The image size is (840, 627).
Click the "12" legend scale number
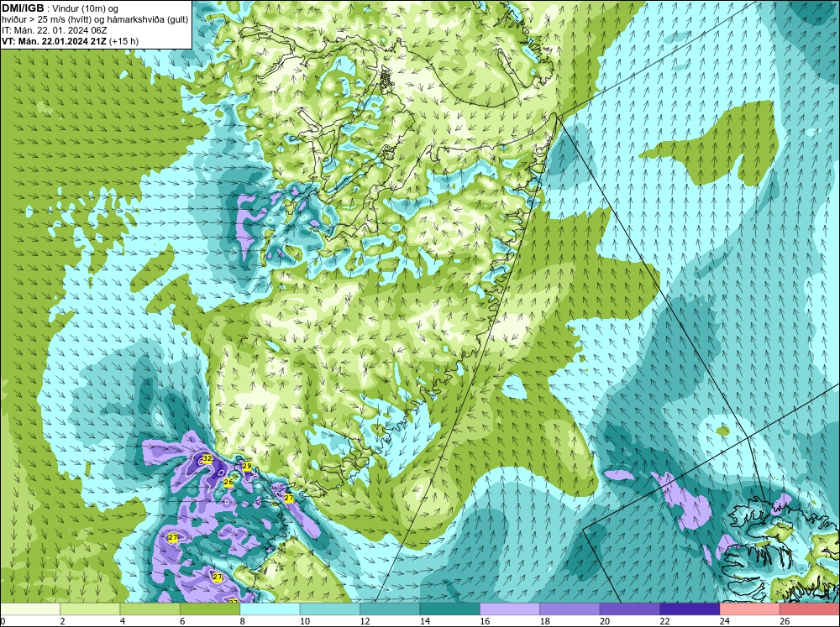point(365,621)
